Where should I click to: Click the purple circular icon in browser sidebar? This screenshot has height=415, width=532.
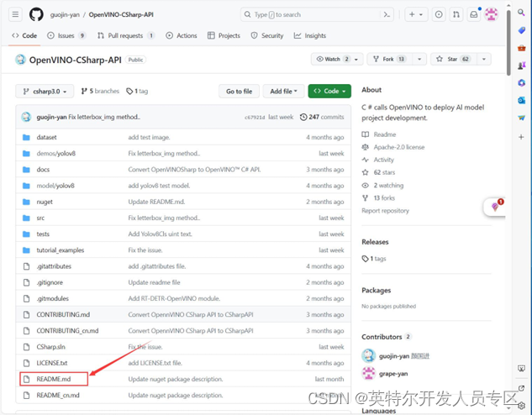521,82
